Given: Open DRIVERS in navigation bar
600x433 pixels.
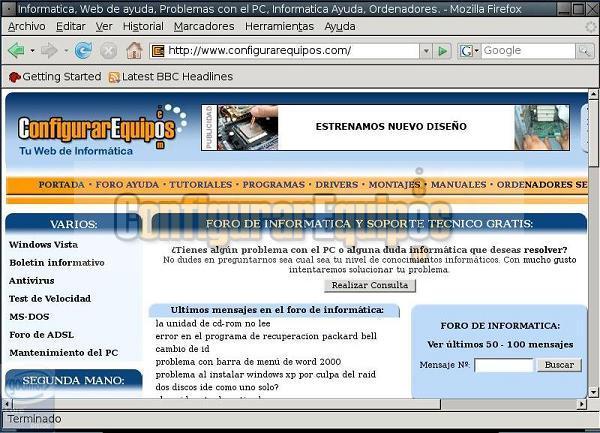Looking at the screenshot, I should (337, 184).
